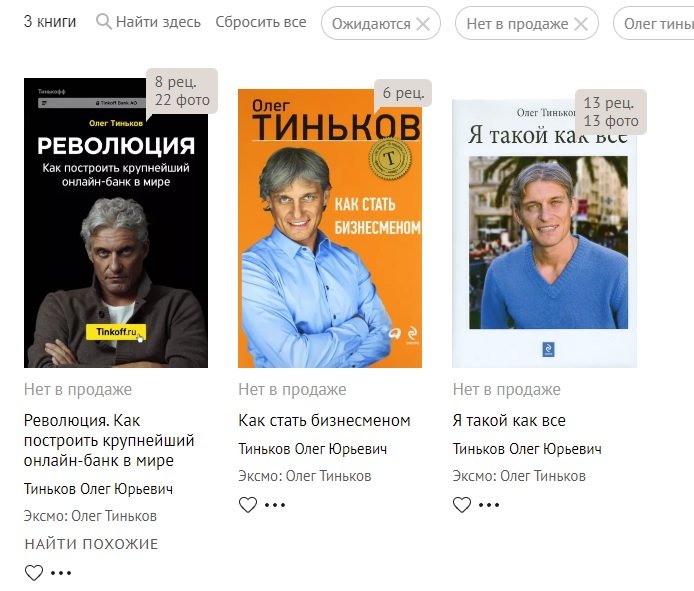Open the Я такой как все cover image
Screen dimensions: 694x591
[x=544, y=234]
